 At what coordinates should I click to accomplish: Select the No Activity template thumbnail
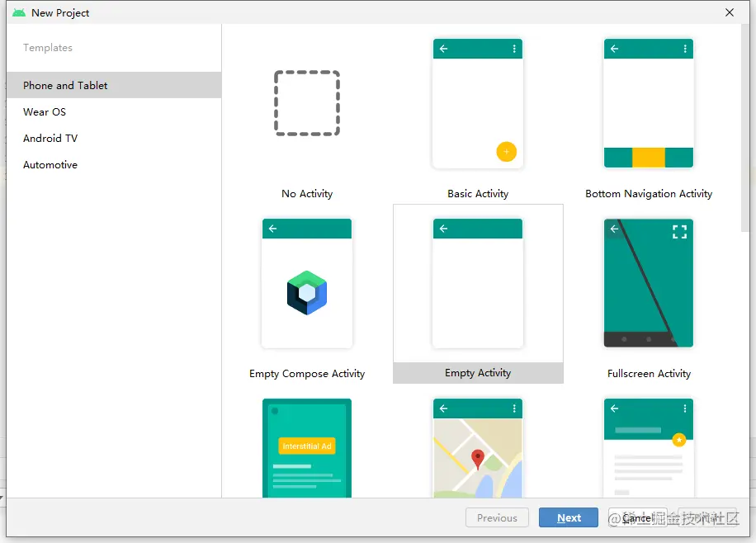(307, 103)
